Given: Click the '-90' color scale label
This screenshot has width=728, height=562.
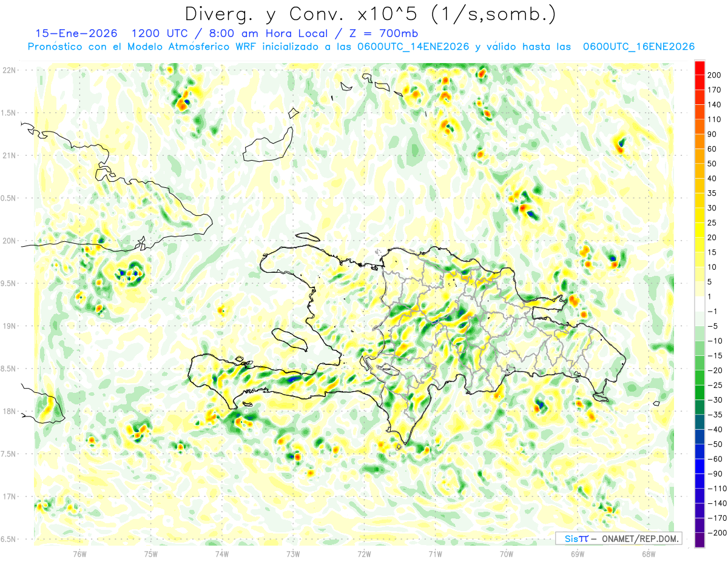Looking at the screenshot, I should point(715,473).
